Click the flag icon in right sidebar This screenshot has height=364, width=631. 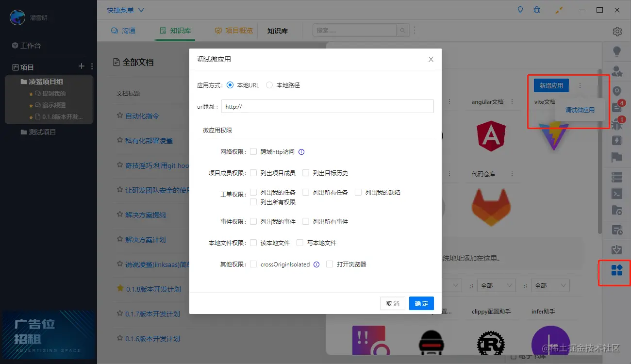617,157
